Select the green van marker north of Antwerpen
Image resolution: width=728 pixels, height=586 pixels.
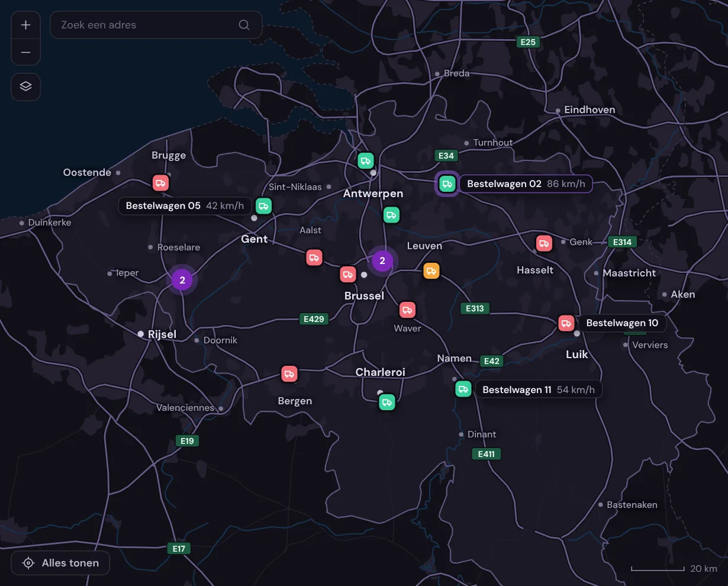pos(366,160)
